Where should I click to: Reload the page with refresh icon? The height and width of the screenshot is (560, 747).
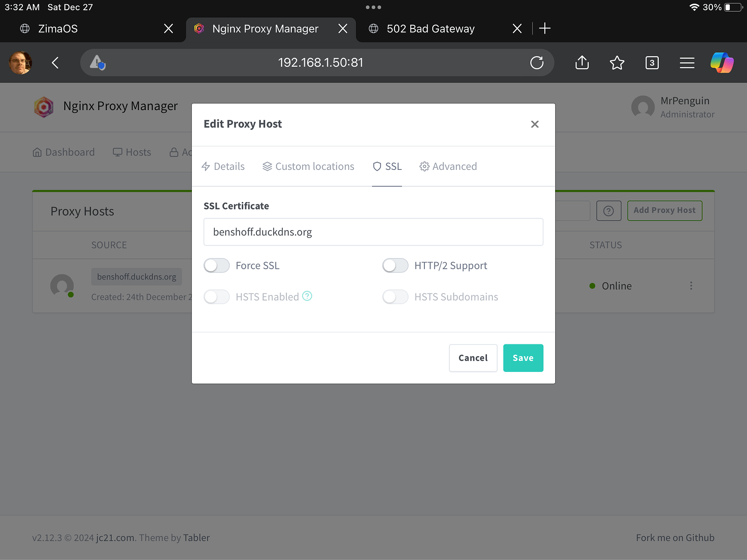tap(537, 63)
